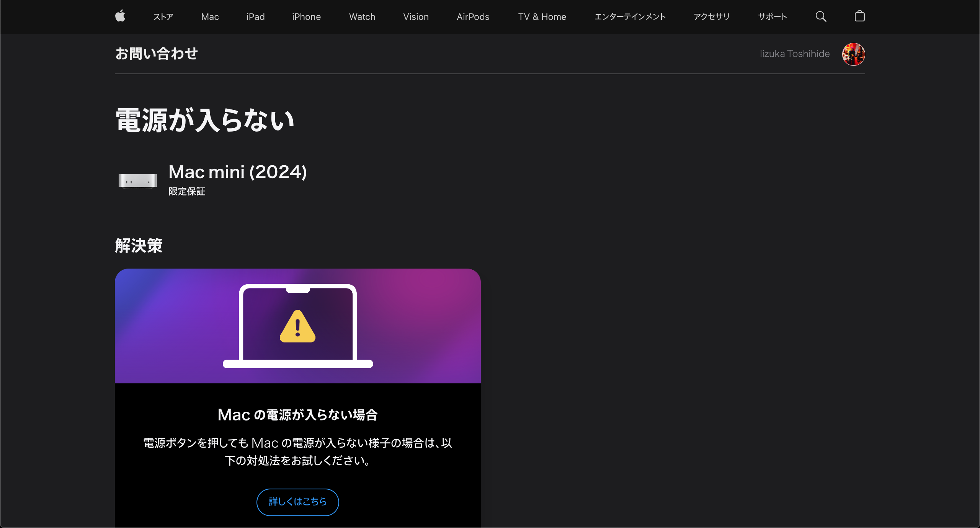Click the Mac の電源が入らない場合 card title
Image resolution: width=980 pixels, height=528 pixels.
pos(298,415)
